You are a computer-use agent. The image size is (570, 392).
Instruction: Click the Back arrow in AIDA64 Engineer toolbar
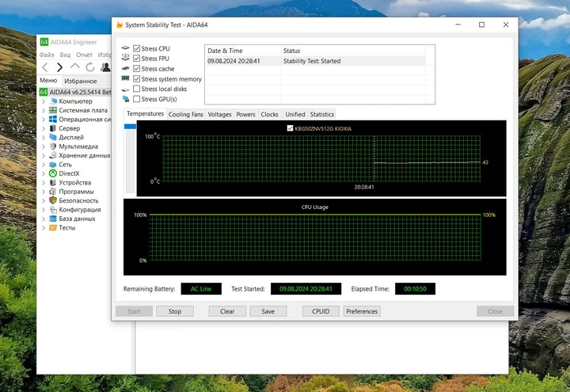45,67
